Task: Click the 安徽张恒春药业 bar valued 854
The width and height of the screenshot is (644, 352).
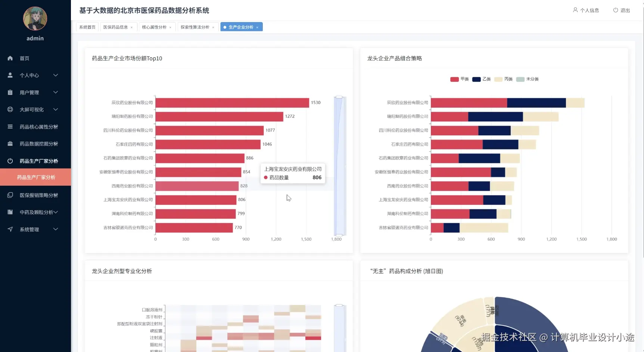Action: click(198, 172)
